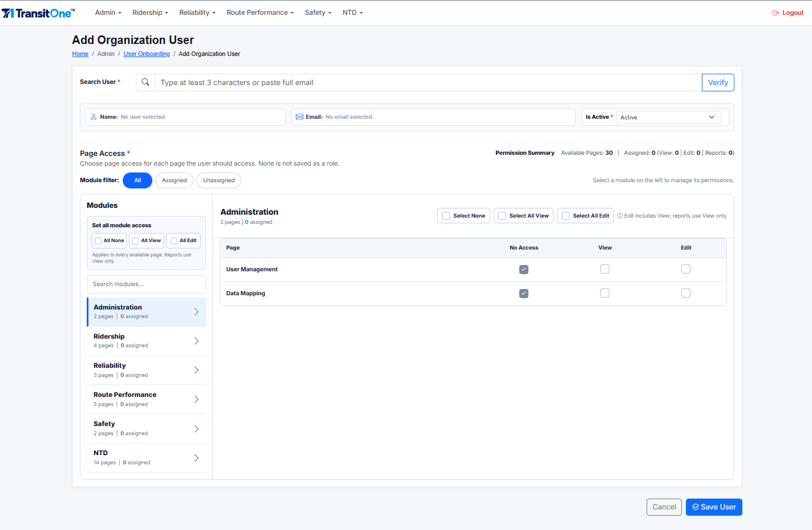812x530 pixels.
Task: Select the Unassigned module filter
Action: 219,180
